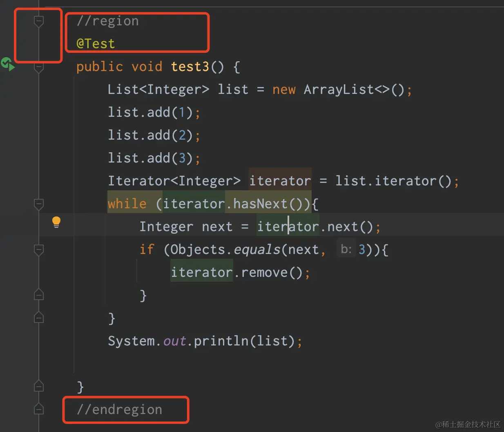Run test3 using the green gutter icon

point(7,65)
